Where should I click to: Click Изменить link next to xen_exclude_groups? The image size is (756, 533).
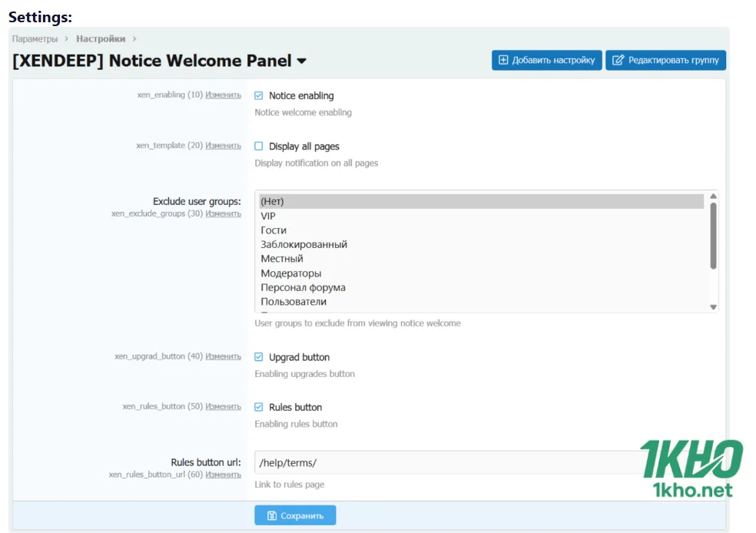pyautogui.click(x=223, y=214)
